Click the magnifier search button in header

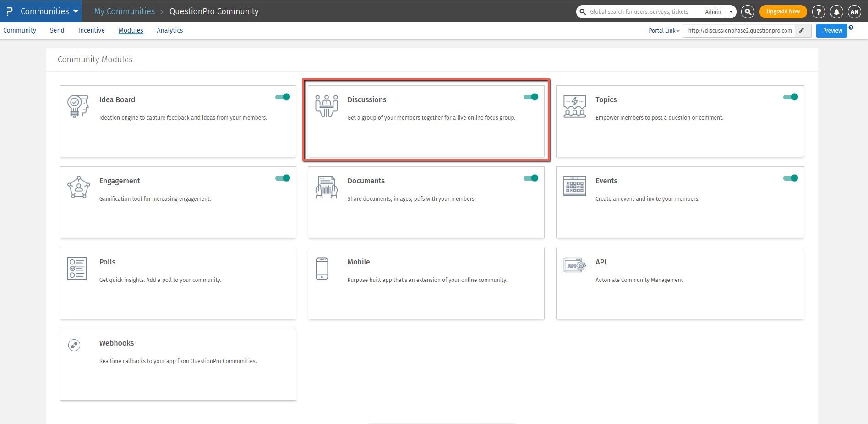pos(748,12)
